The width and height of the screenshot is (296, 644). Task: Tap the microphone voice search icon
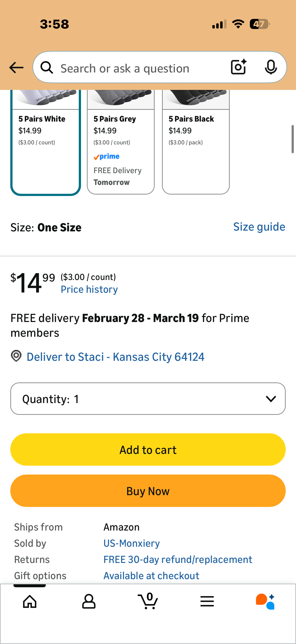click(270, 67)
